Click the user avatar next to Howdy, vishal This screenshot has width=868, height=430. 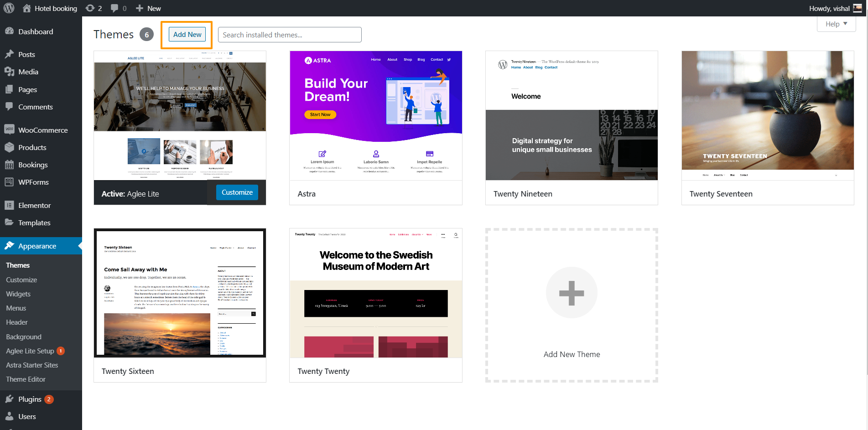[x=858, y=8]
